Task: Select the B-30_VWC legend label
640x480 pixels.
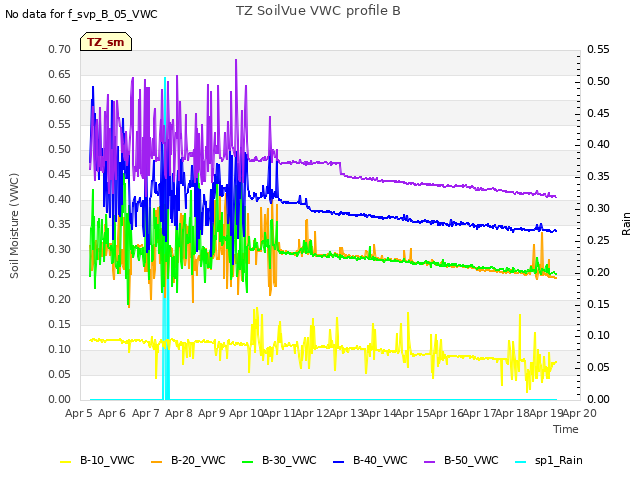Action: pos(289,460)
